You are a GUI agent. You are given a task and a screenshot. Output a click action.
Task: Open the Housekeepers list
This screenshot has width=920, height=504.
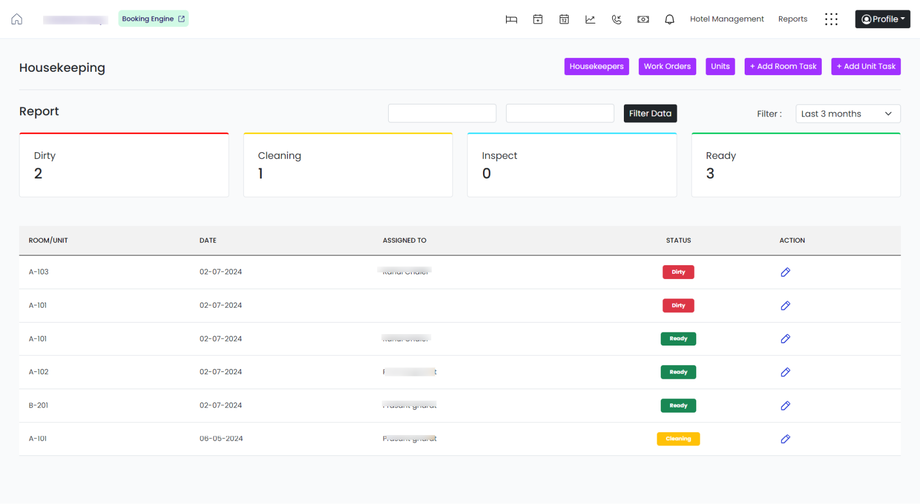pos(596,66)
